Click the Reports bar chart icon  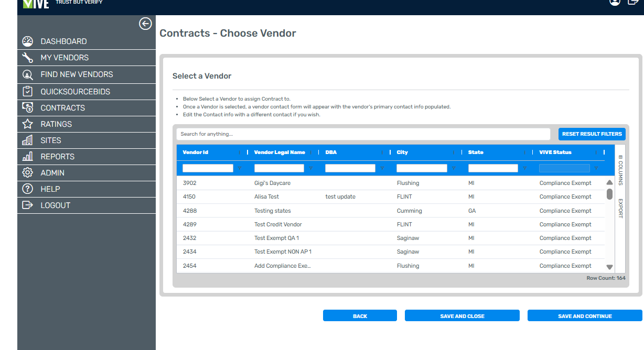point(28,157)
